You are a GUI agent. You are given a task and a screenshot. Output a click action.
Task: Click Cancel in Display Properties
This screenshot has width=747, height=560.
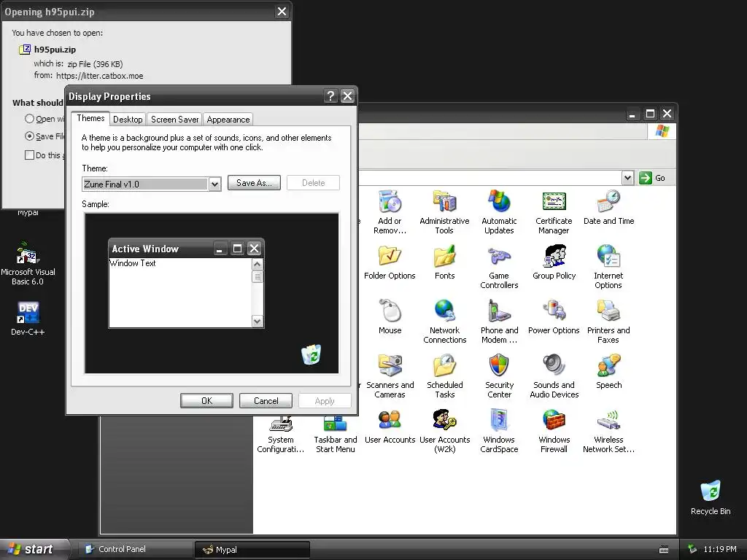click(266, 401)
